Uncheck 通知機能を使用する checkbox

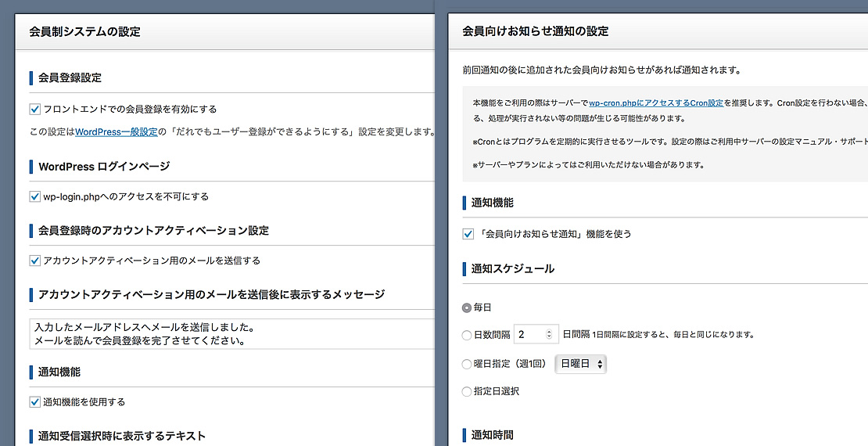coord(35,401)
